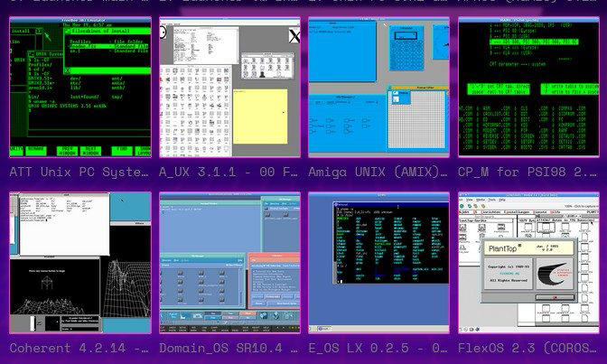The image size is (607, 364).
Task: Open the Coherent 4.2.14 thumbnail
Action: coord(80,263)
